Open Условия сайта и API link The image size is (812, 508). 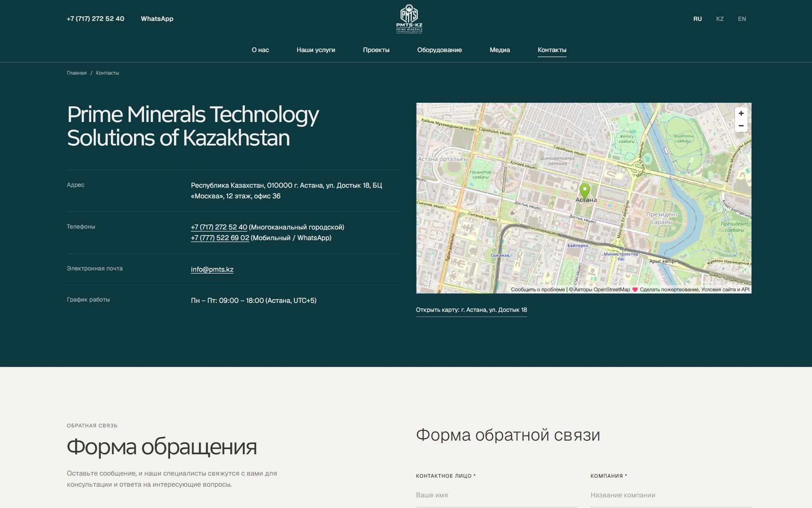(725, 290)
